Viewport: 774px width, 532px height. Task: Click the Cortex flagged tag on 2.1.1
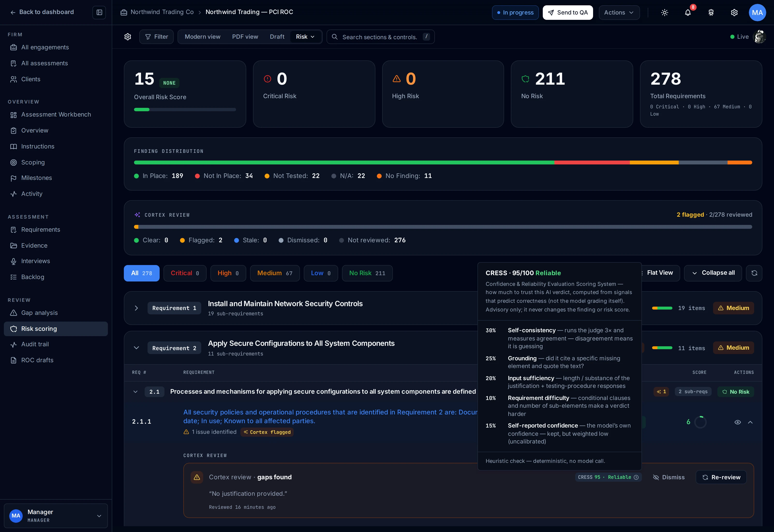(x=267, y=432)
